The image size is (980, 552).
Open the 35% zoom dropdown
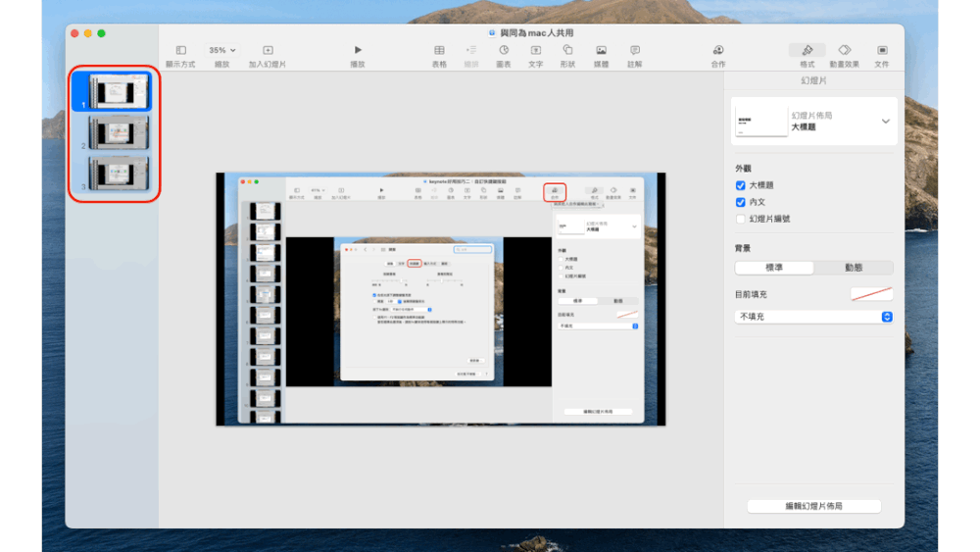coord(221,50)
